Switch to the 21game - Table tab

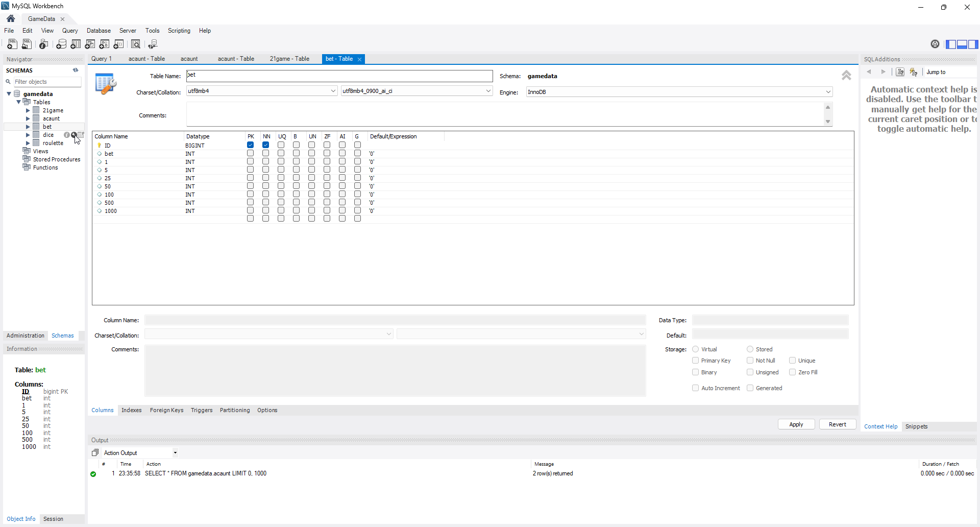289,59
